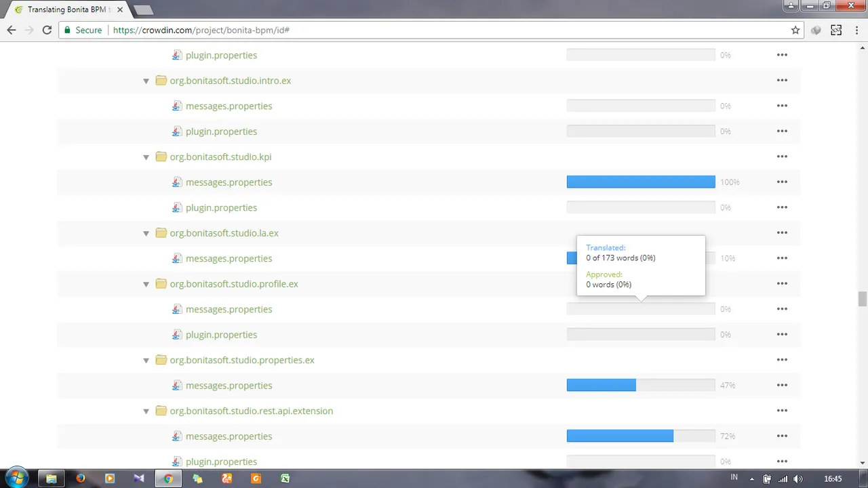
Task: Open messages.properties under org.bonitasoft.studio.rest.api.extension
Action: coord(229,436)
